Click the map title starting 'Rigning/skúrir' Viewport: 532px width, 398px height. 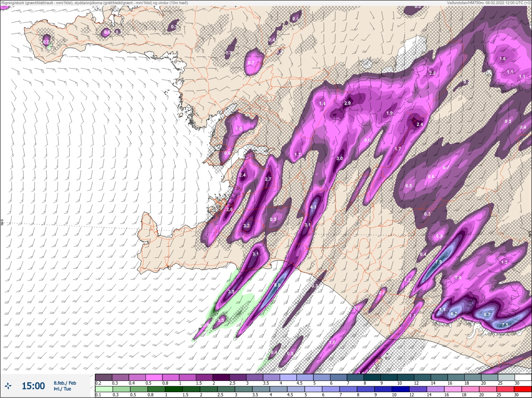point(94,2)
